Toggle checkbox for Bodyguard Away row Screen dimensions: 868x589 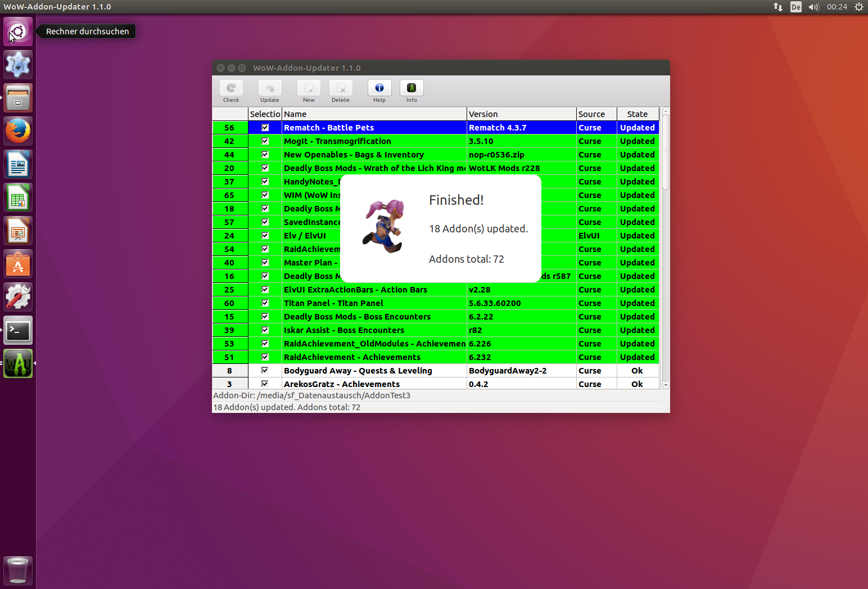[265, 371]
